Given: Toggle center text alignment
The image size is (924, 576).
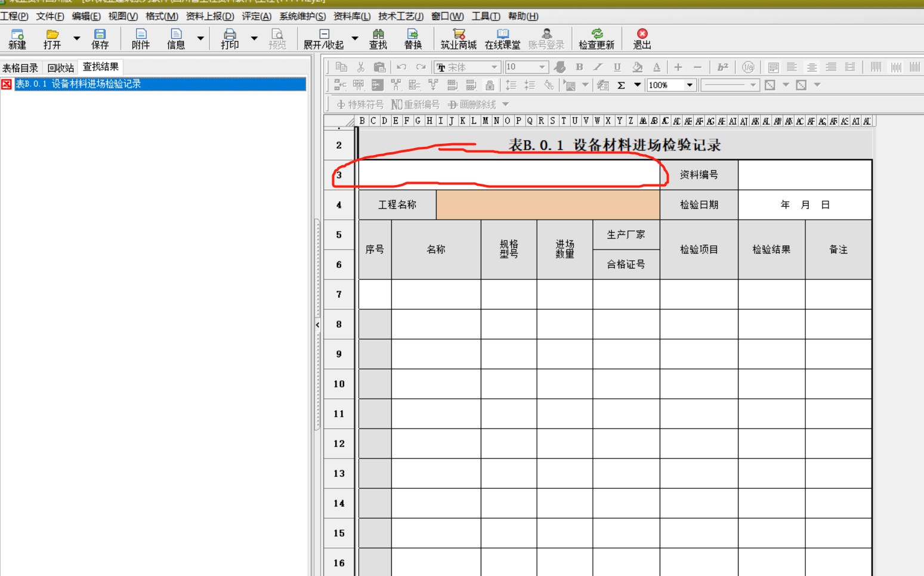Looking at the screenshot, I should pos(811,67).
